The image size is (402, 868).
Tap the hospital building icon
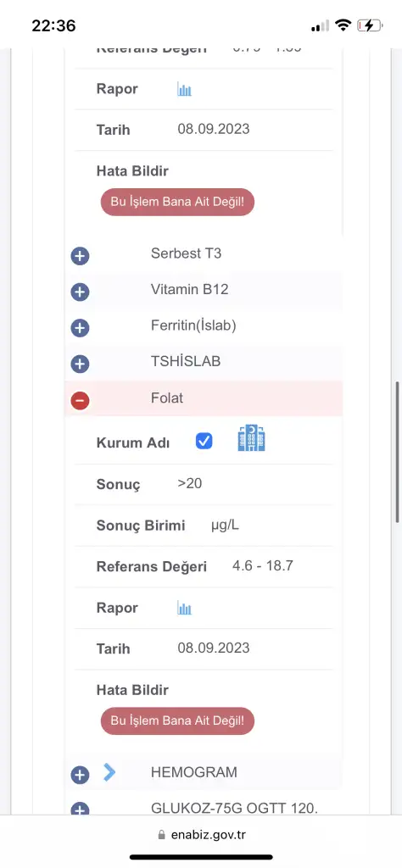click(251, 438)
